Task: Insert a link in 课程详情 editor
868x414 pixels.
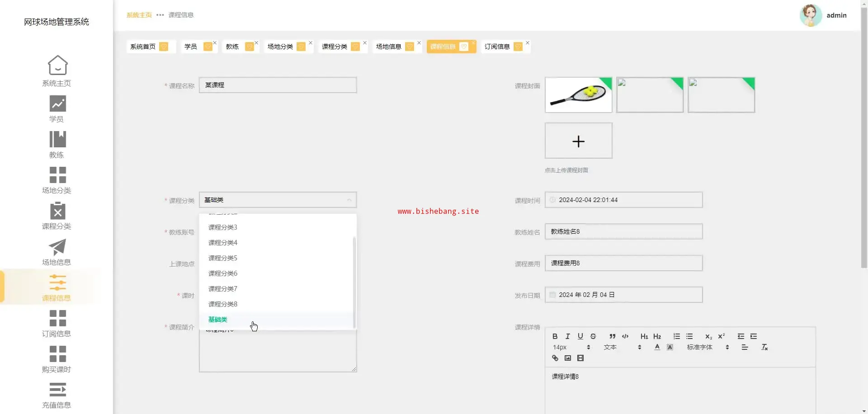Action: click(x=555, y=358)
